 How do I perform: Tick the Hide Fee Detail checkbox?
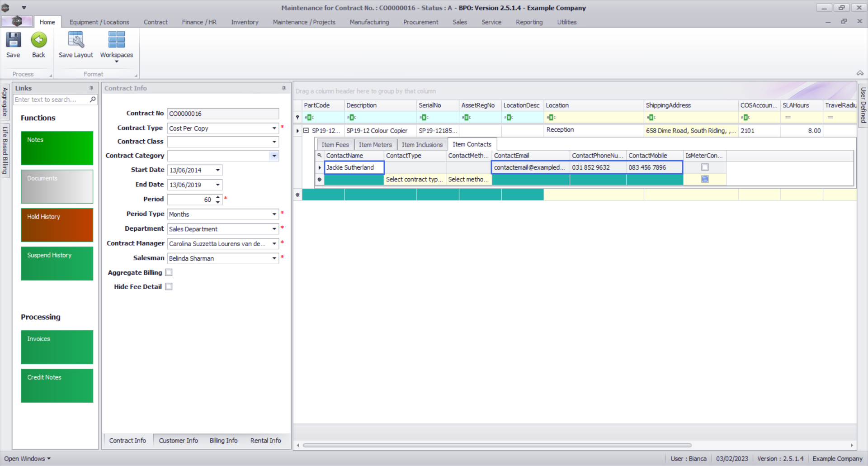(169, 286)
